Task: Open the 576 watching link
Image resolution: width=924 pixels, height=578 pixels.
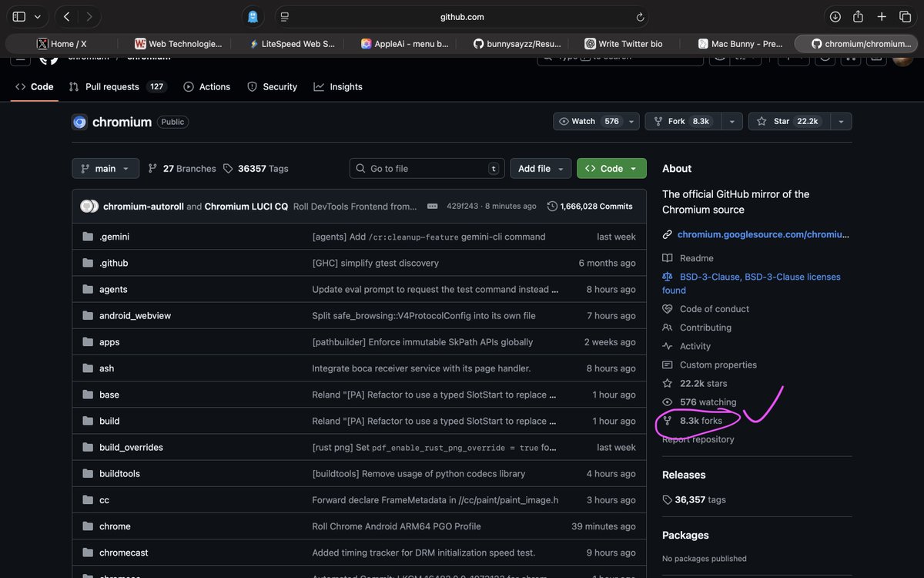Action: pos(699,402)
